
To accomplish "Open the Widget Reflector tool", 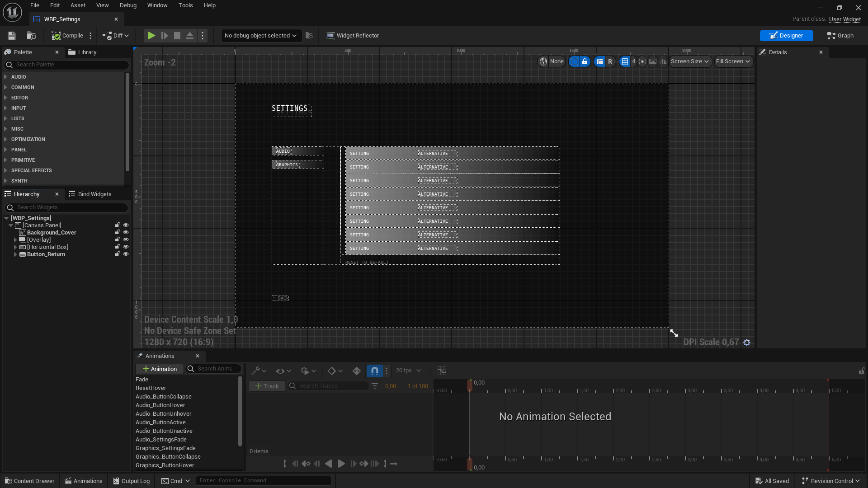I will tap(353, 36).
